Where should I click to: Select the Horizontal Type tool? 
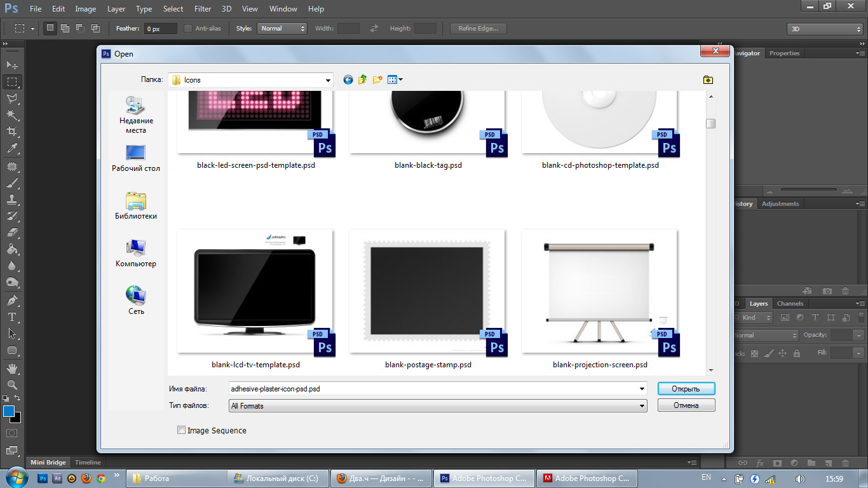point(12,317)
